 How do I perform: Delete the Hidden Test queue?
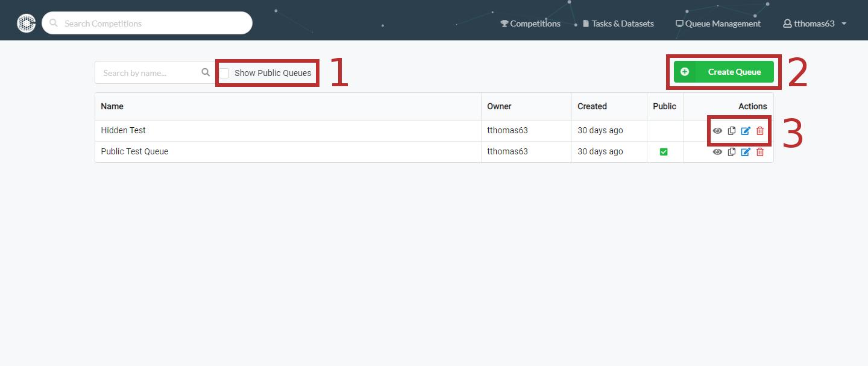click(x=760, y=131)
